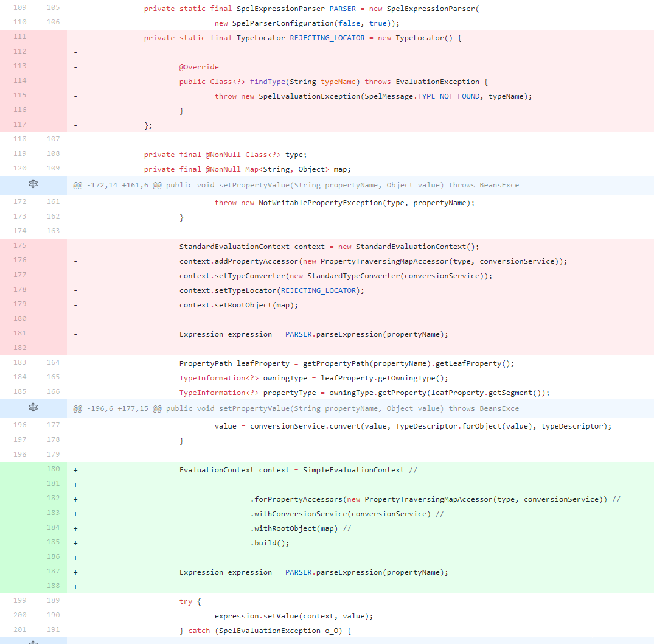Click 'new SpelParserConfiguration(false, true)' line
Viewport: 654px width, 644px height.
pos(307,23)
